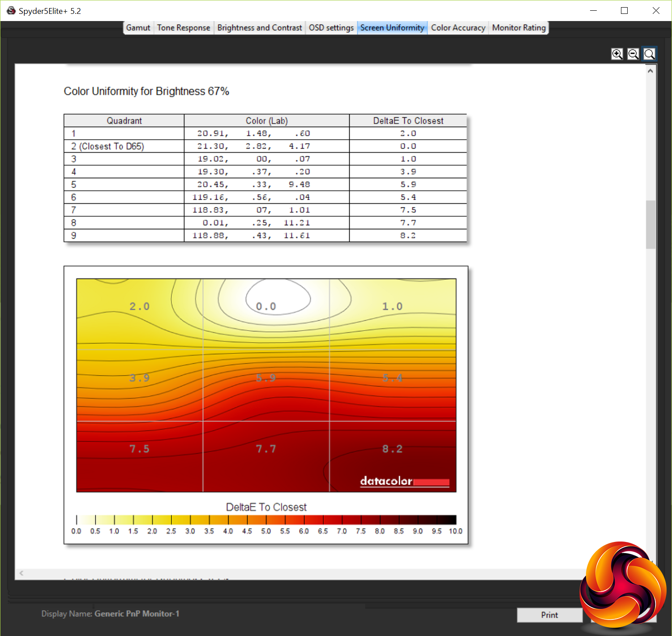This screenshot has width=672, height=636.
Task: Select the '2 (Closest To D65)' table row label
Action: click(x=107, y=146)
